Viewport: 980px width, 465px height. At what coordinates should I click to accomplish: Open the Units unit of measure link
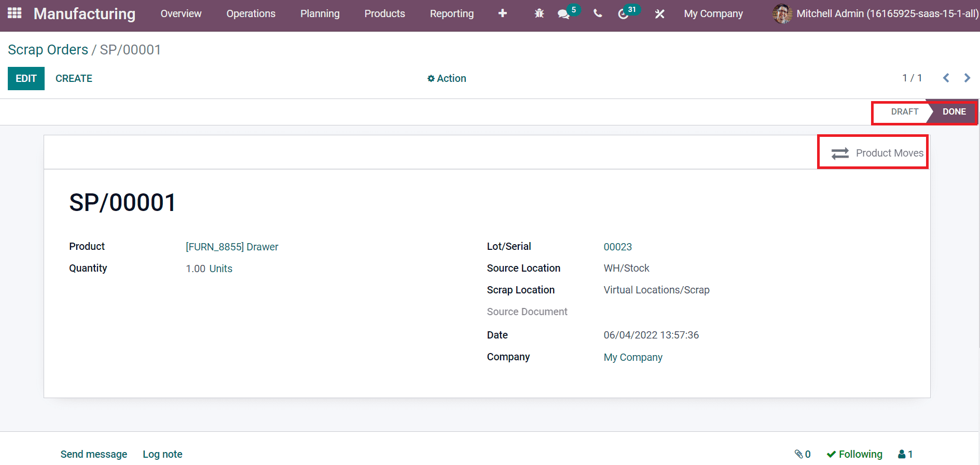point(221,269)
